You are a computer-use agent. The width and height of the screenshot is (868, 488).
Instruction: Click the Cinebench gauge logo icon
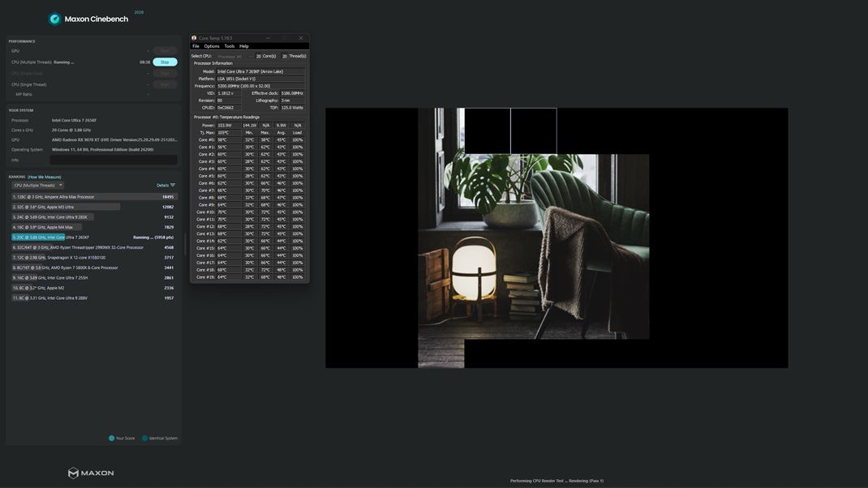pos(55,19)
